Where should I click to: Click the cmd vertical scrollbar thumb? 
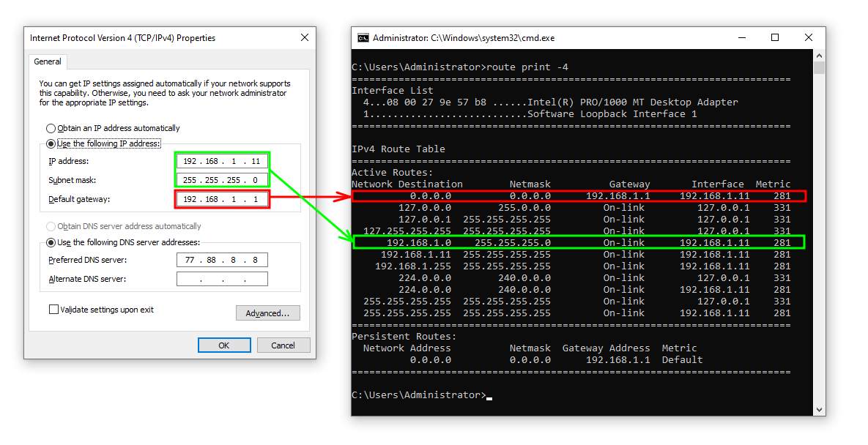819,67
